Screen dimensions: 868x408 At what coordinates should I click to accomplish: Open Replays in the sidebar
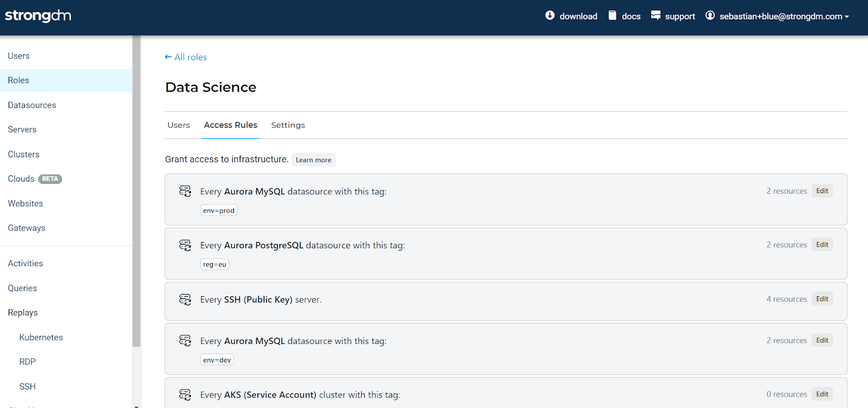pos(66,313)
